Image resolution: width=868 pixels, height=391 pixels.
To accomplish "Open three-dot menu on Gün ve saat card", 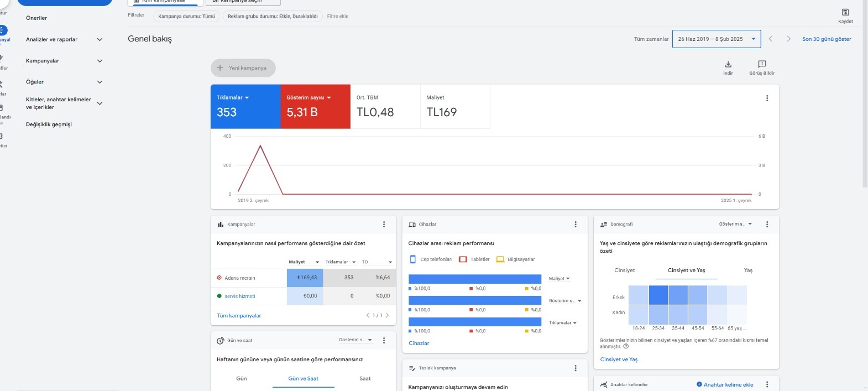I will point(384,341).
